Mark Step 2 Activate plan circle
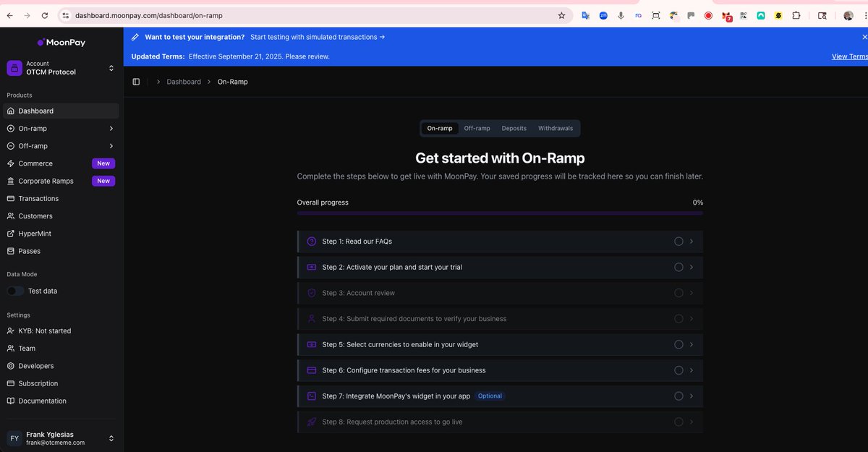This screenshot has height=452, width=868. coord(678,267)
